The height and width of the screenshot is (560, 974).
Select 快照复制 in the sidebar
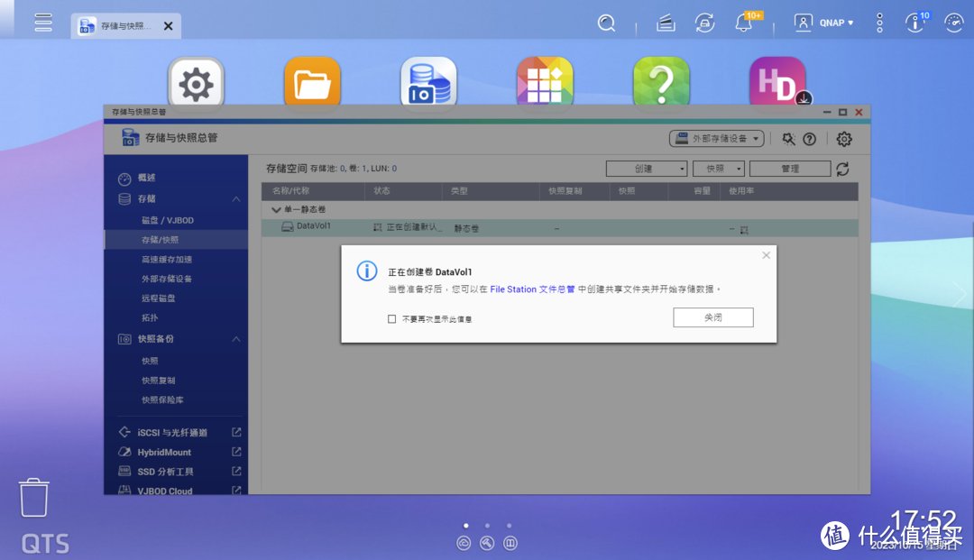click(x=159, y=381)
